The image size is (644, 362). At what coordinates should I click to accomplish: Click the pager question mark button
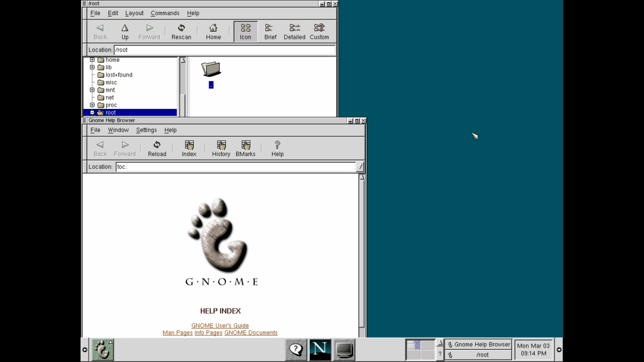click(440, 354)
